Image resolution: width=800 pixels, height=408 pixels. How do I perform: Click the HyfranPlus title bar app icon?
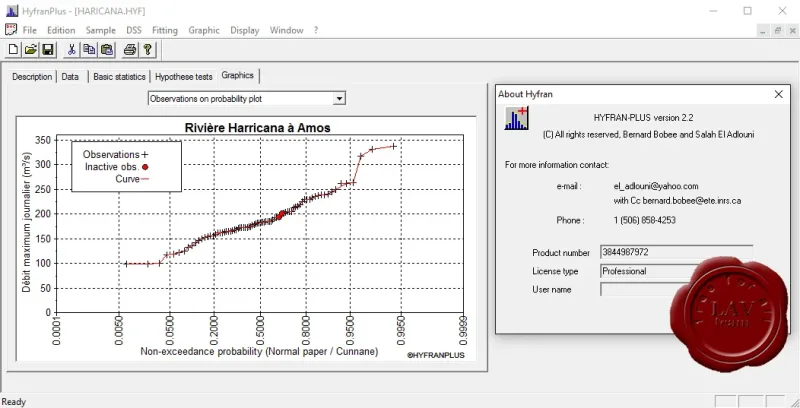[x=12, y=11]
